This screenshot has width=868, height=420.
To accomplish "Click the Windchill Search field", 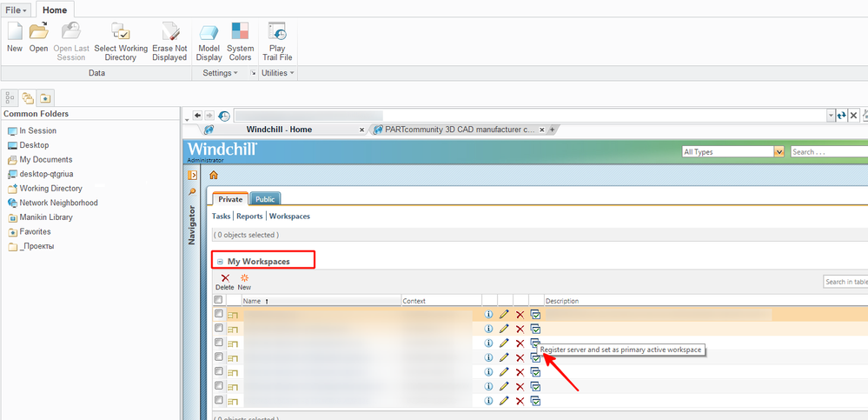I will pos(829,152).
